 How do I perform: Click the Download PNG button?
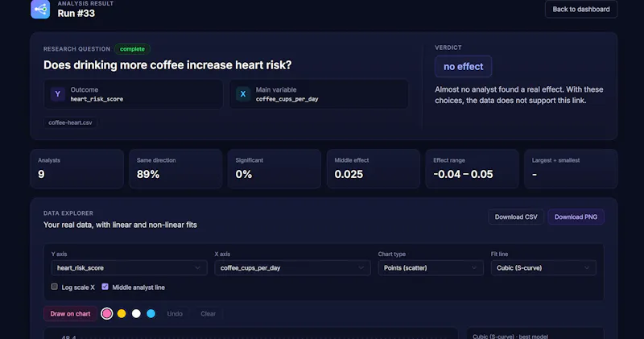[576, 217]
